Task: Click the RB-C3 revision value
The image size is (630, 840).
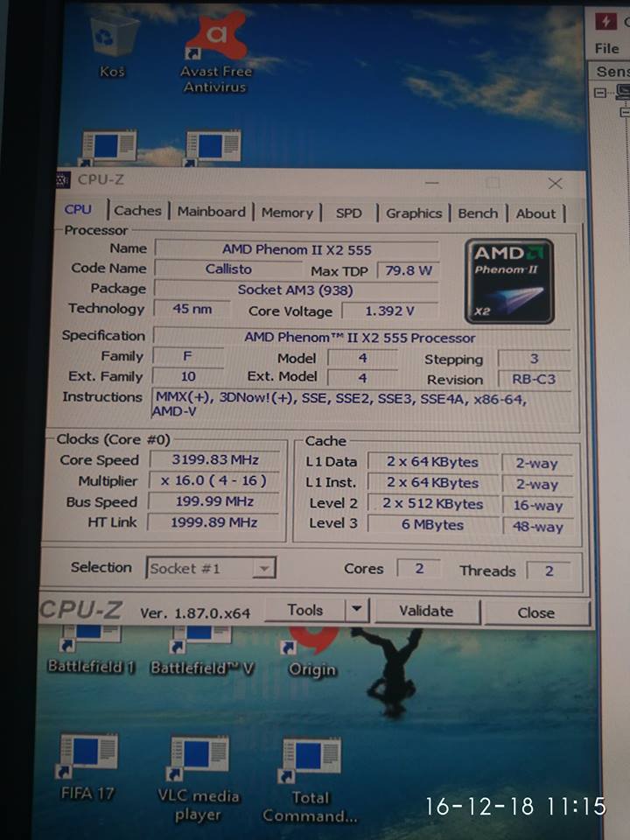Action: pos(534,379)
